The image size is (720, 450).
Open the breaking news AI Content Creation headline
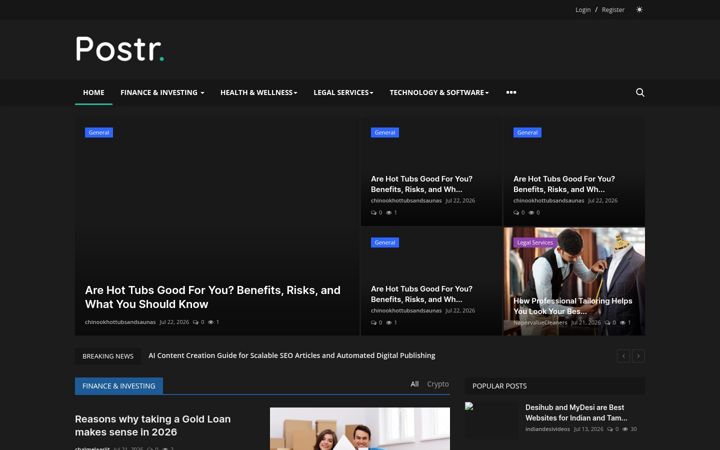[x=292, y=355]
